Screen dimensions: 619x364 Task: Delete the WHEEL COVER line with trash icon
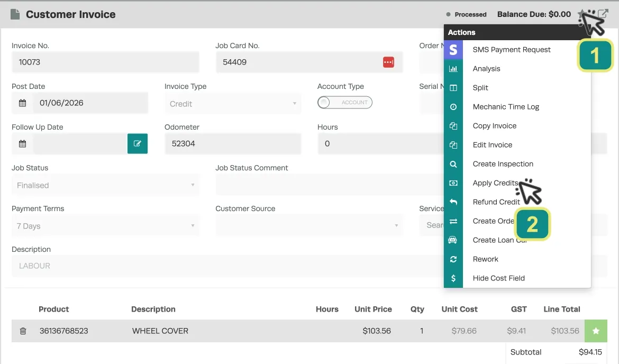(x=23, y=331)
